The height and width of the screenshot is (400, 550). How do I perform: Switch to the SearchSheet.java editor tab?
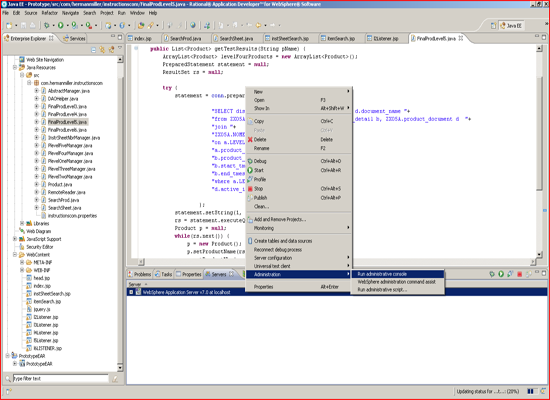coord(236,39)
